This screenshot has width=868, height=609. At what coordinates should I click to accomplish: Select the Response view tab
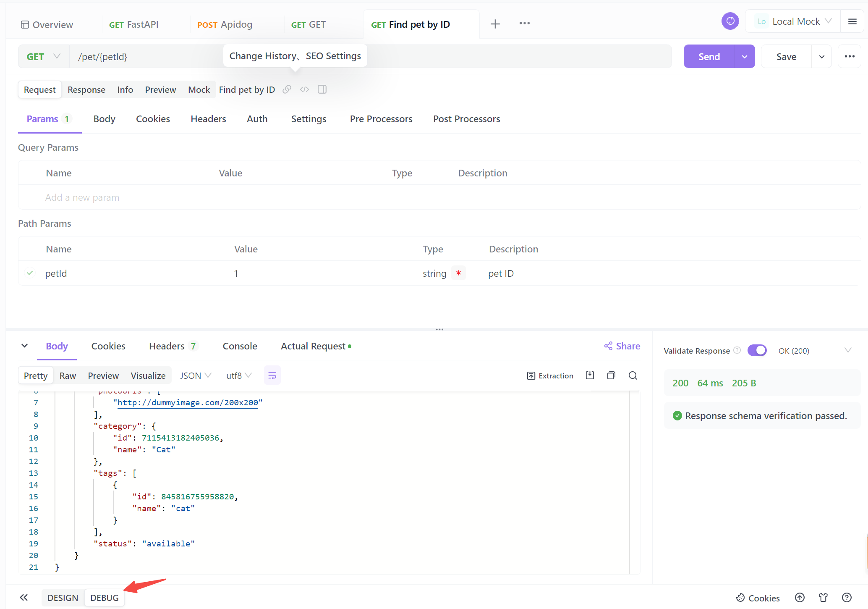point(86,89)
